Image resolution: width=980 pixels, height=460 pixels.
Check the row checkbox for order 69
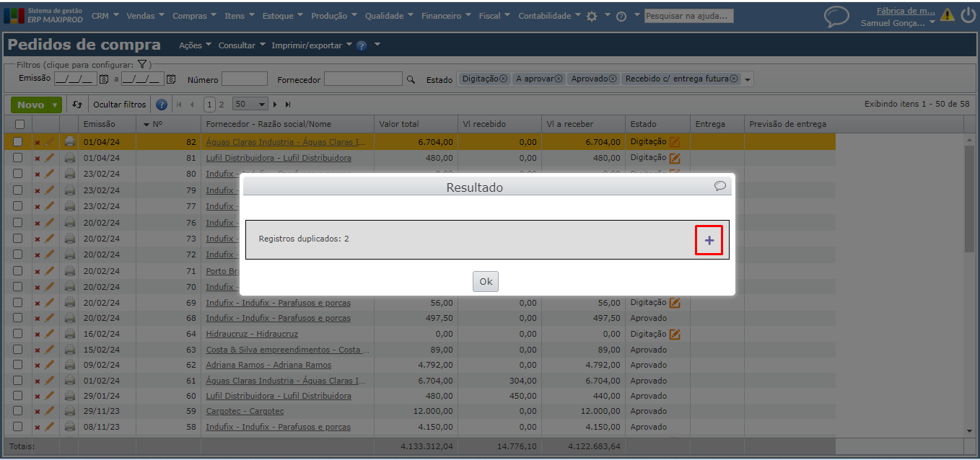tap(18, 303)
